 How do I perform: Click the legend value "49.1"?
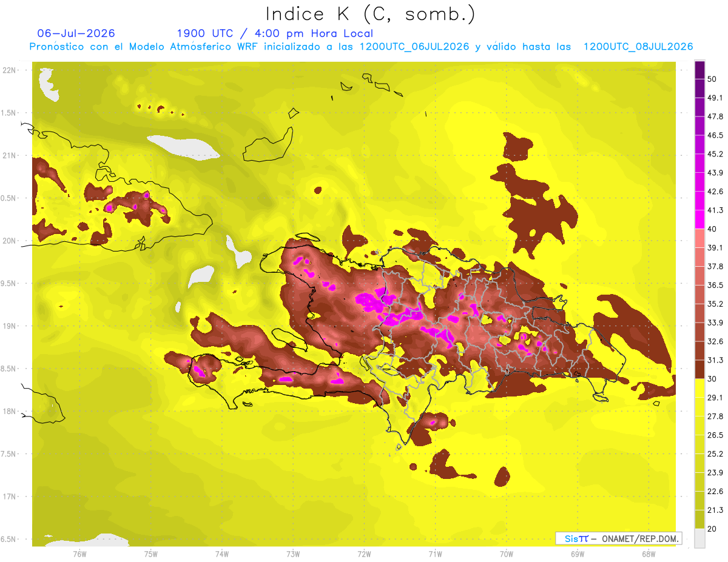tap(715, 98)
